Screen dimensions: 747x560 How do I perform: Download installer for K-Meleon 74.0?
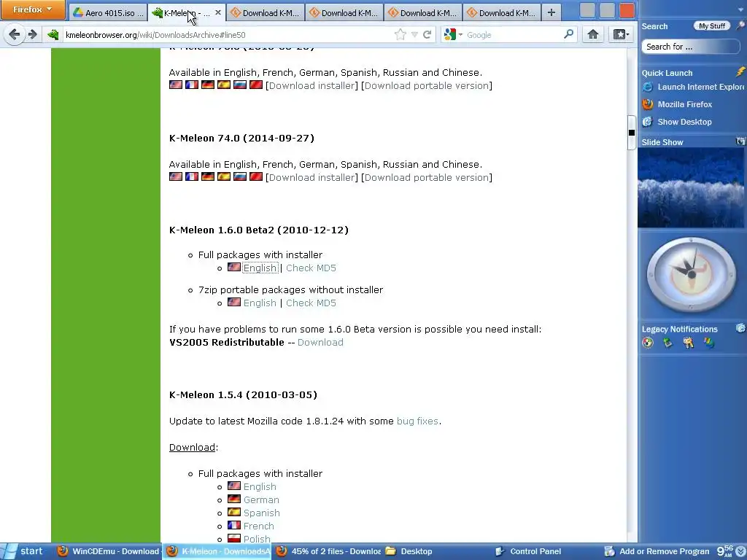click(312, 178)
